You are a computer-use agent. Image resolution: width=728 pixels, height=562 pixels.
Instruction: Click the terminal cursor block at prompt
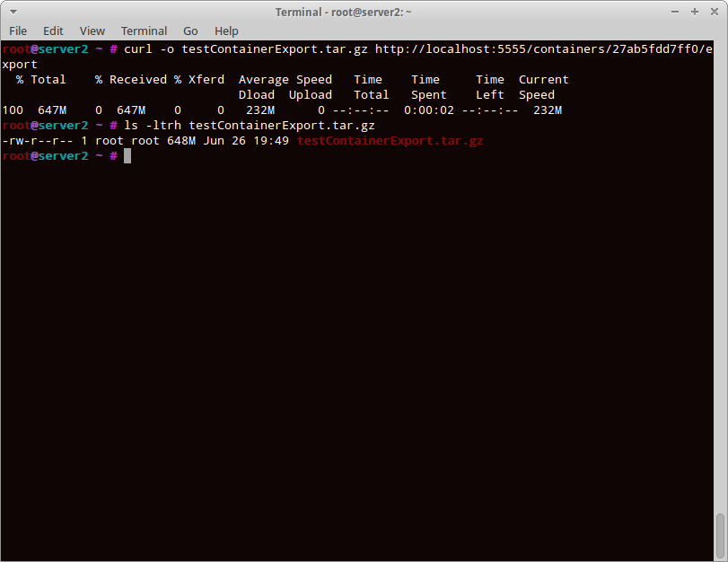click(x=127, y=156)
